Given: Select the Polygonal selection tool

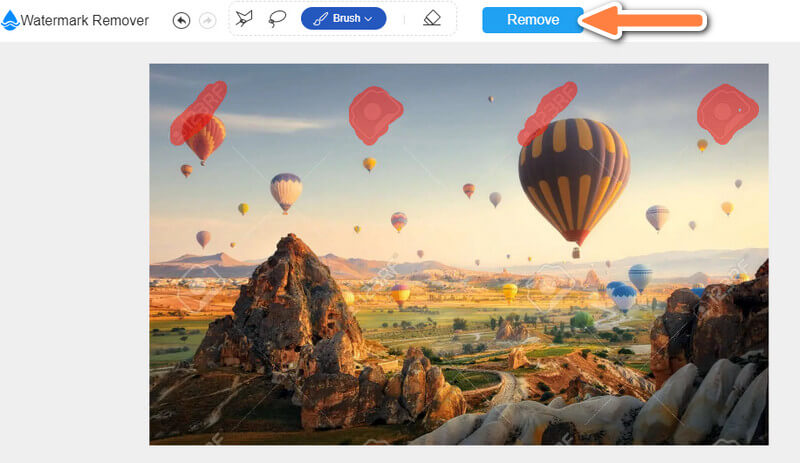Looking at the screenshot, I should pyautogui.click(x=244, y=19).
